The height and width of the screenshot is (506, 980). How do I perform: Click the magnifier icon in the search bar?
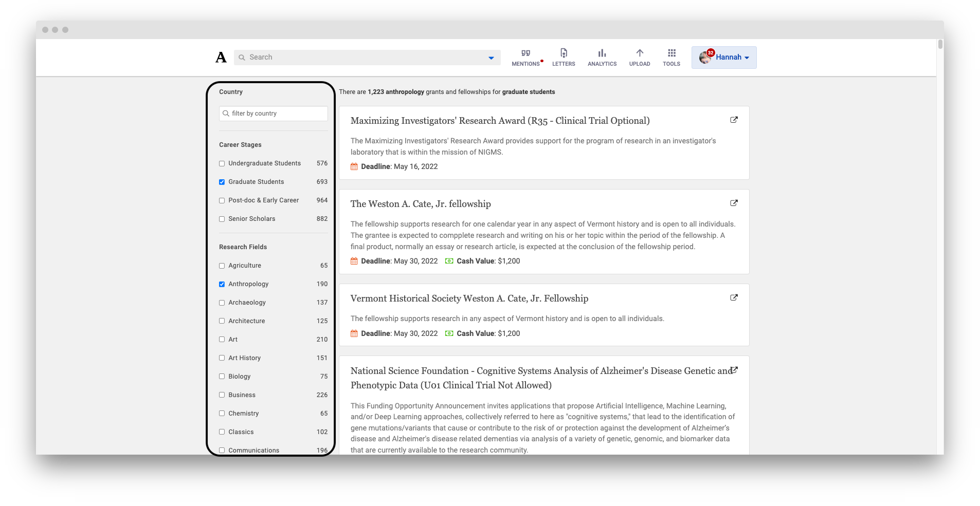pyautogui.click(x=242, y=58)
